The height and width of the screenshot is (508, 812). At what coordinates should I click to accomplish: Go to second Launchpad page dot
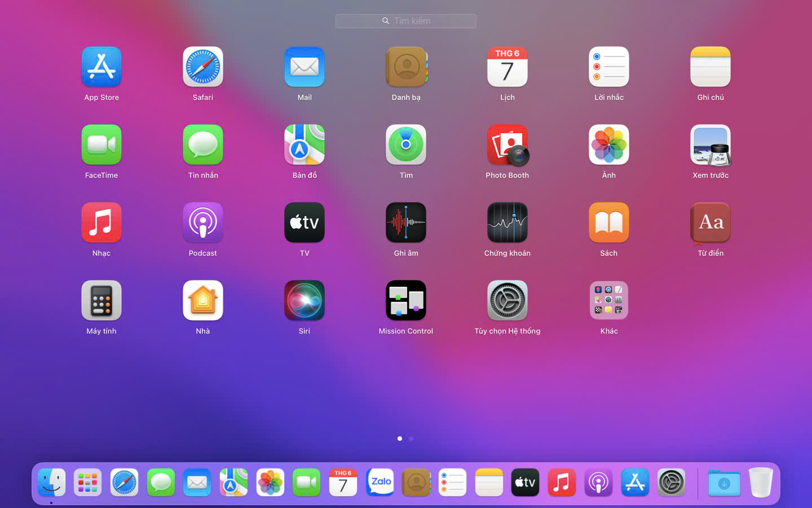(411, 439)
